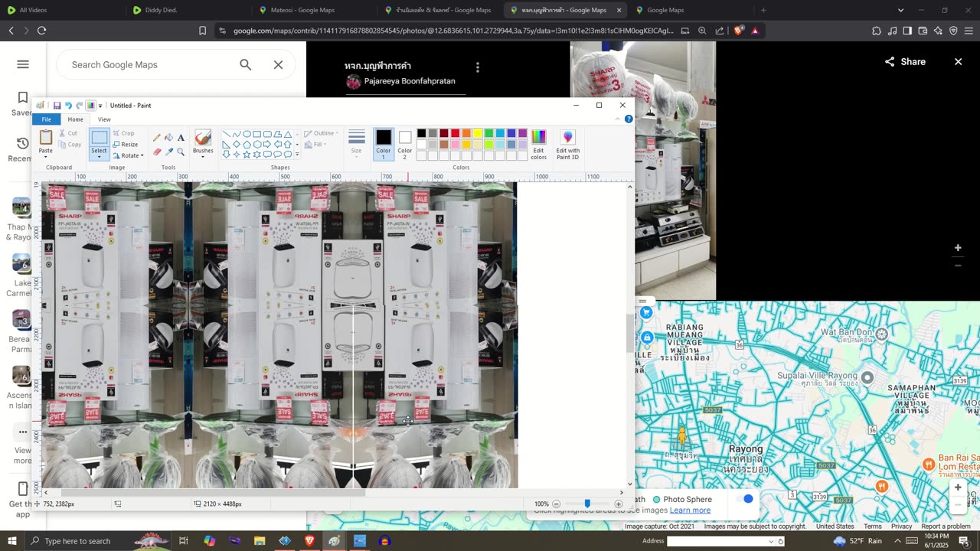This screenshot has height=551, width=980.
Task: Zoom out in Paint's status bar
Action: [557, 504]
